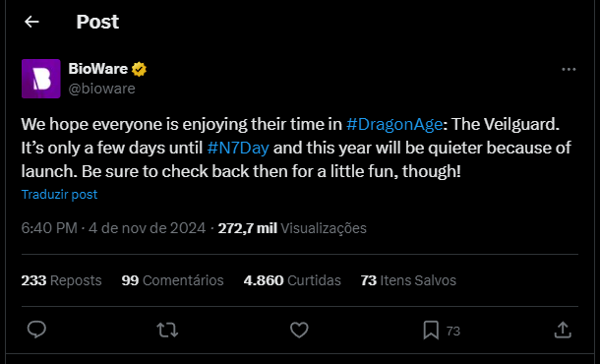The height and width of the screenshot is (364, 600).
Task: Go back using the left arrow
Action: [x=31, y=22]
